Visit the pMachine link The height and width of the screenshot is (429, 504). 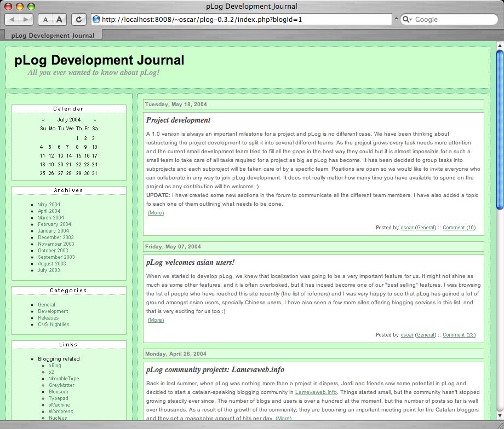pyautogui.click(x=59, y=405)
